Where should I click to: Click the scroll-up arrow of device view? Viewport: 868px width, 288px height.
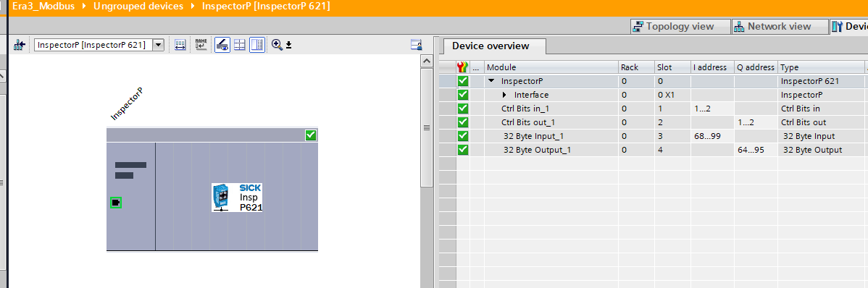[426, 60]
